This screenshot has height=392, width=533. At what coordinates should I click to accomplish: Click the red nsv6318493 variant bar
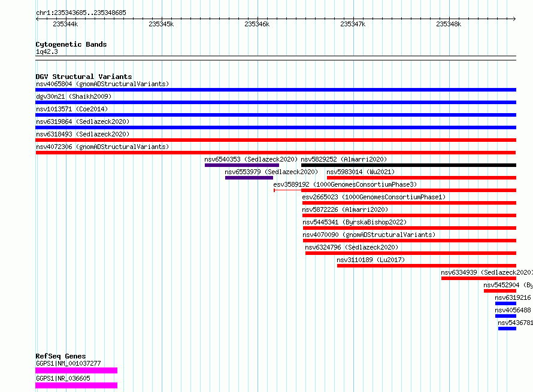coord(275,140)
